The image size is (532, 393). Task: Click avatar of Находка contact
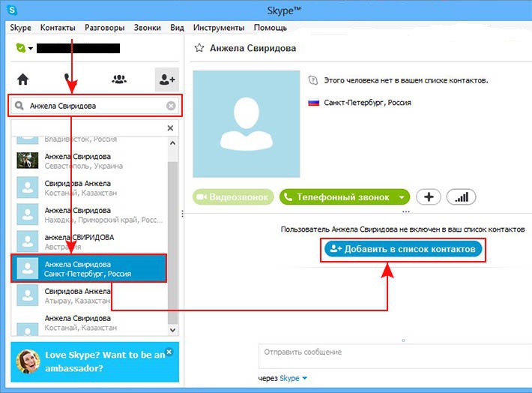click(28, 214)
